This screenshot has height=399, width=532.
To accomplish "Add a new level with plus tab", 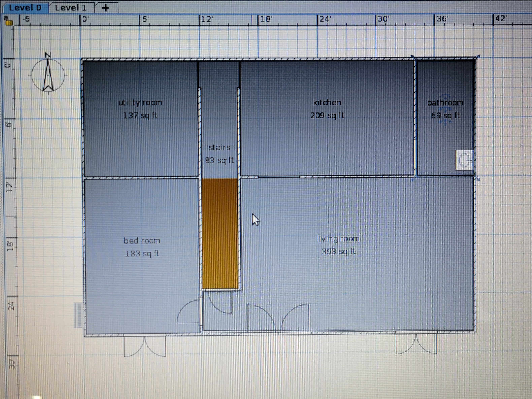I will (x=105, y=8).
